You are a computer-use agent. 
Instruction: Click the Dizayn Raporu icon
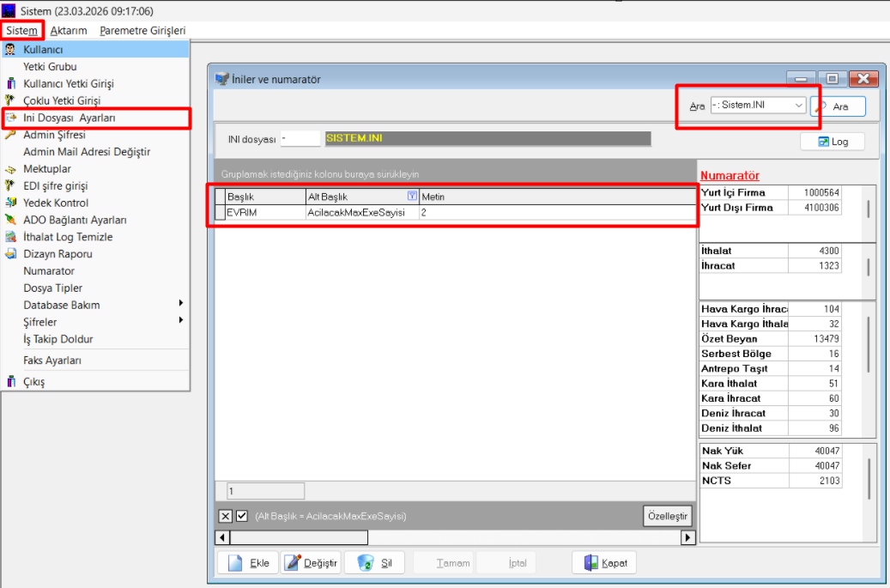tap(10, 254)
